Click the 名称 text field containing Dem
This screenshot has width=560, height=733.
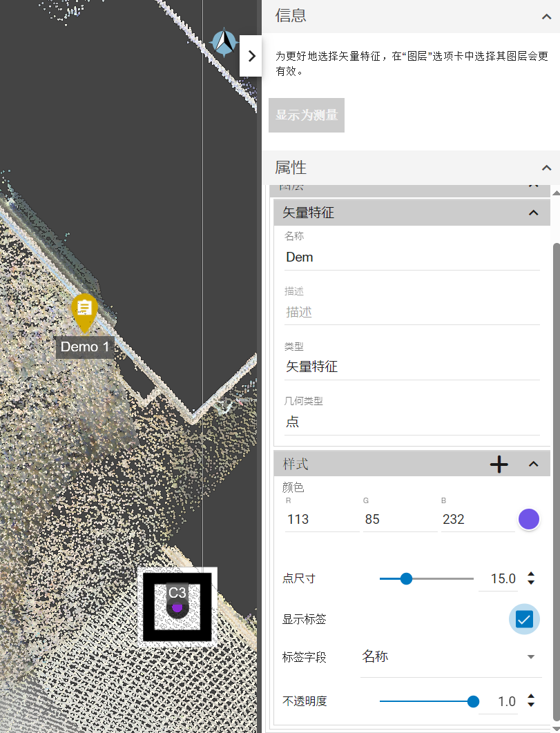pos(412,257)
